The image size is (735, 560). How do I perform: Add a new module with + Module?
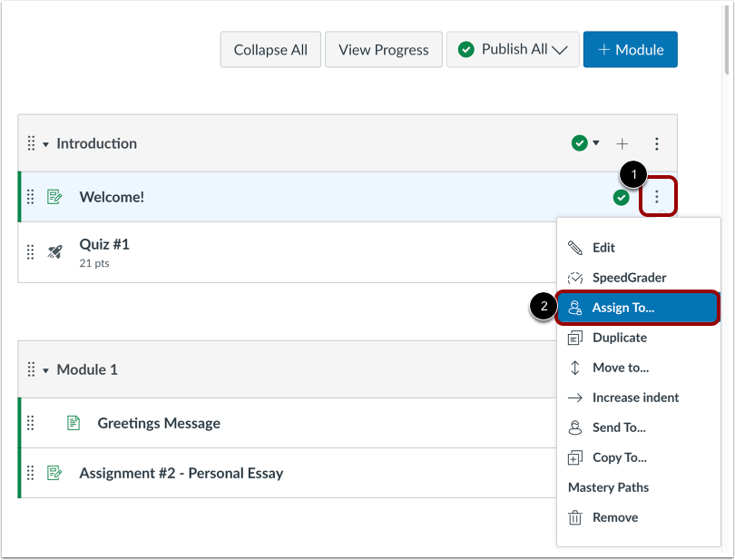coord(630,50)
